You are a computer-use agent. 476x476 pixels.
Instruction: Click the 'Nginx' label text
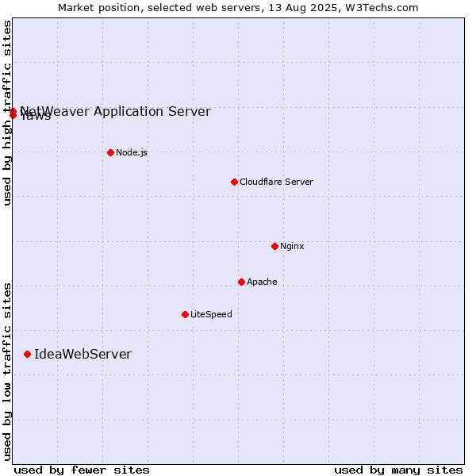click(x=292, y=246)
